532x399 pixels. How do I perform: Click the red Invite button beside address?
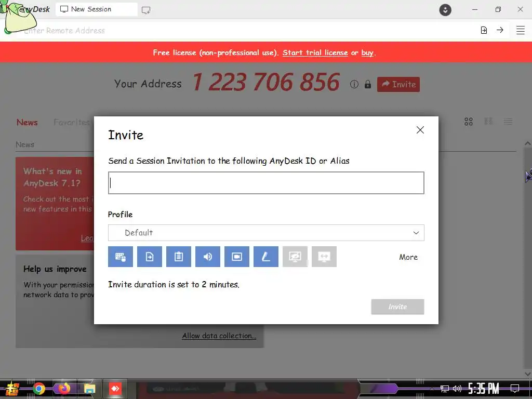398,84
